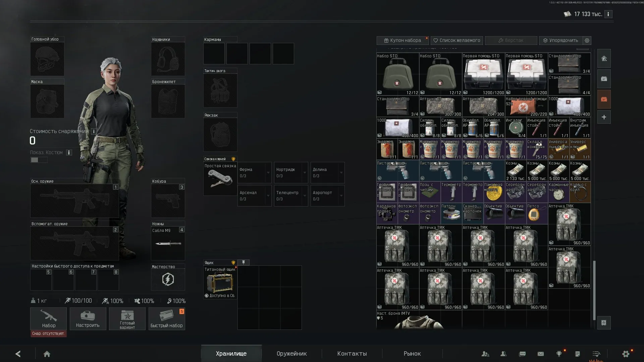
Task: Select the Головной убор helmet slot
Action: (47, 59)
